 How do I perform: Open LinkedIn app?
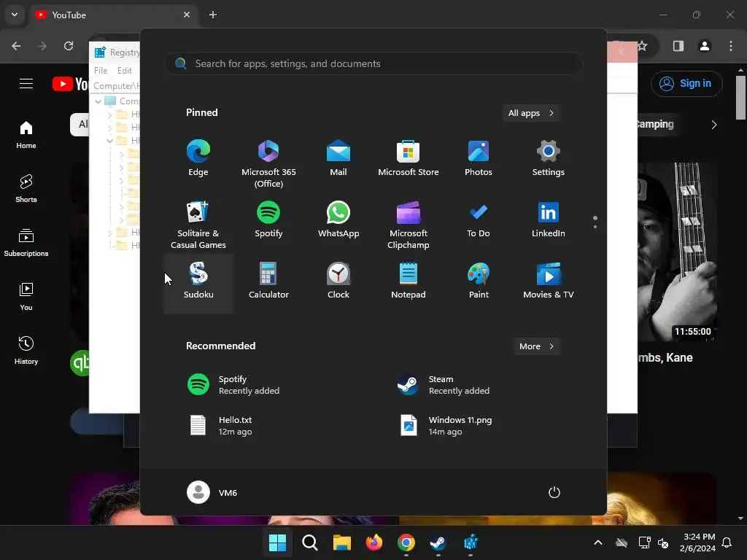(549, 219)
